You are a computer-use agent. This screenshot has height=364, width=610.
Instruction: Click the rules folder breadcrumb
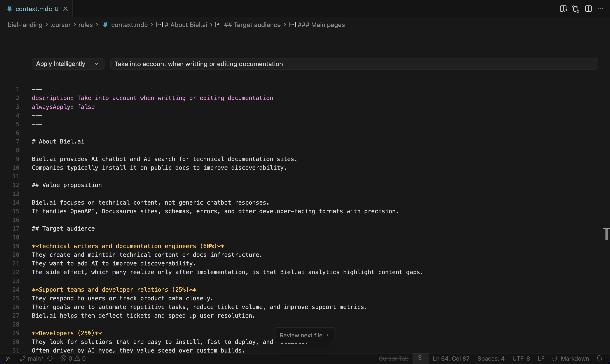pyautogui.click(x=85, y=25)
